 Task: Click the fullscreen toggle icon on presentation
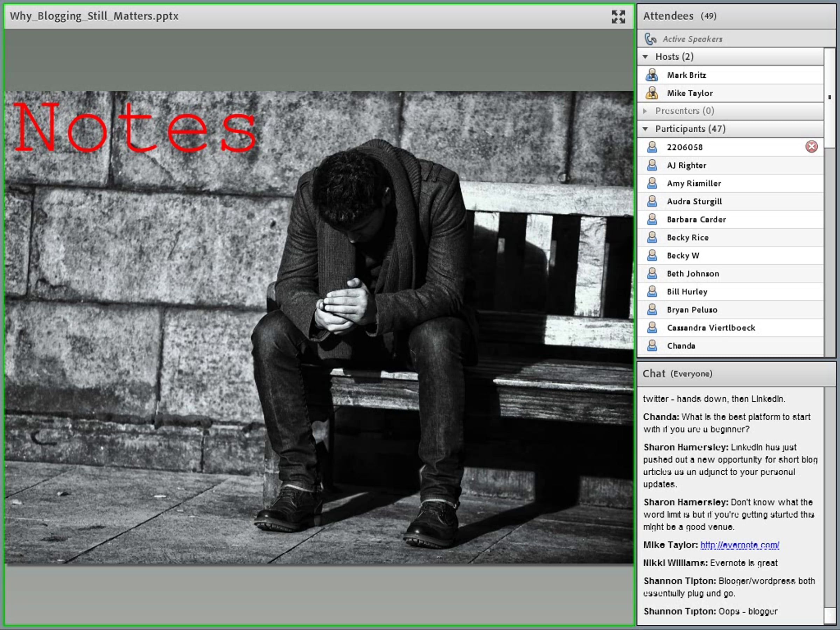[x=618, y=17]
